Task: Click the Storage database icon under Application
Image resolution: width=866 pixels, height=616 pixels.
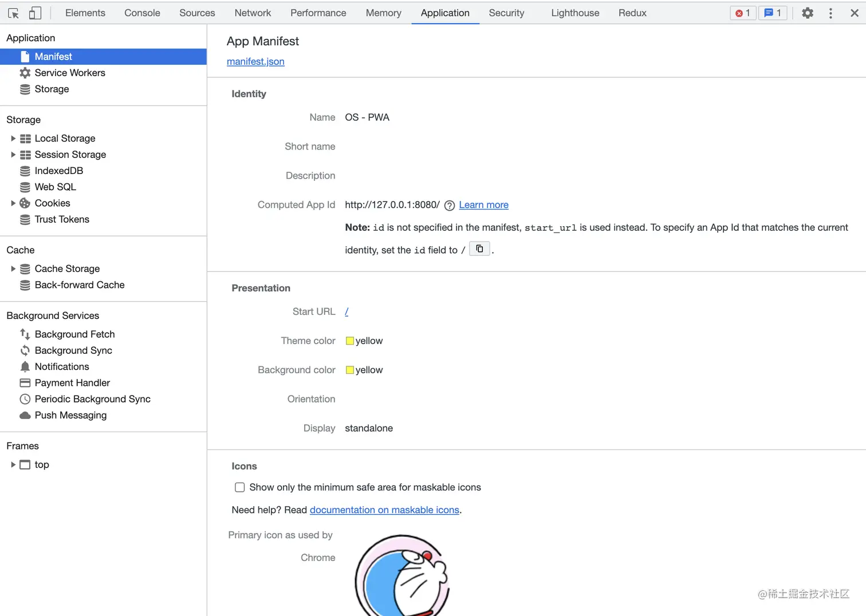Action: [x=25, y=89]
